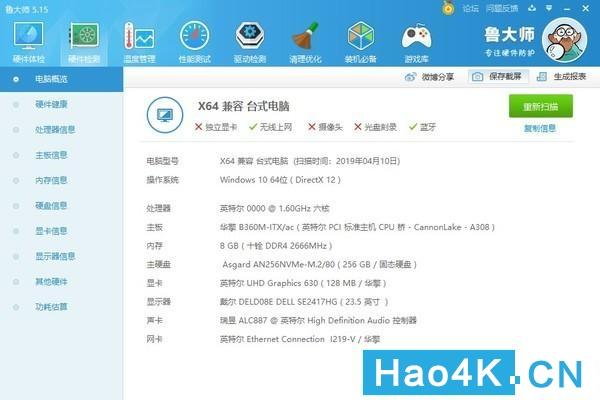Click the computer monitor icon in the overview header
The image size is (600, 400).
pos(165,115)
